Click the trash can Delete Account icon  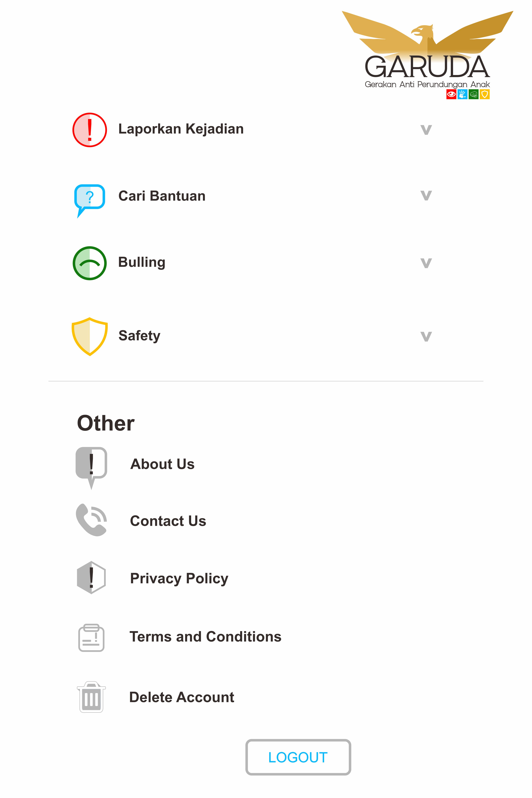91,697
